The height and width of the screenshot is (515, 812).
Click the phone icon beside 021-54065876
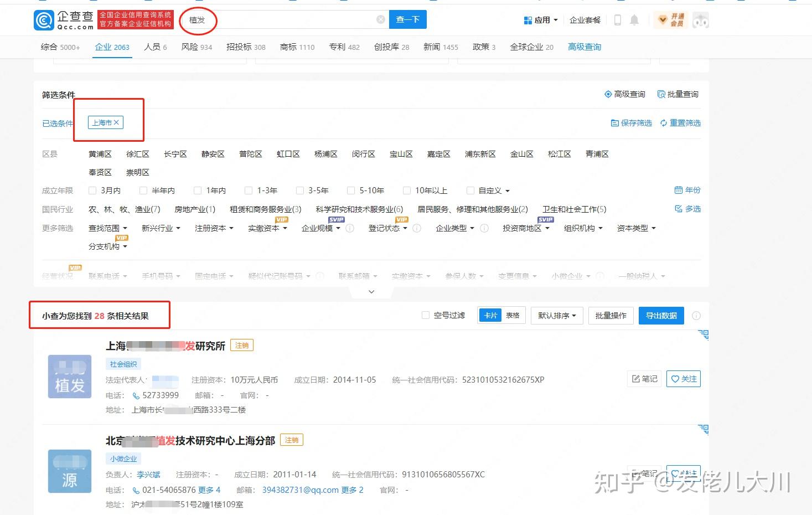pos(136,490)
